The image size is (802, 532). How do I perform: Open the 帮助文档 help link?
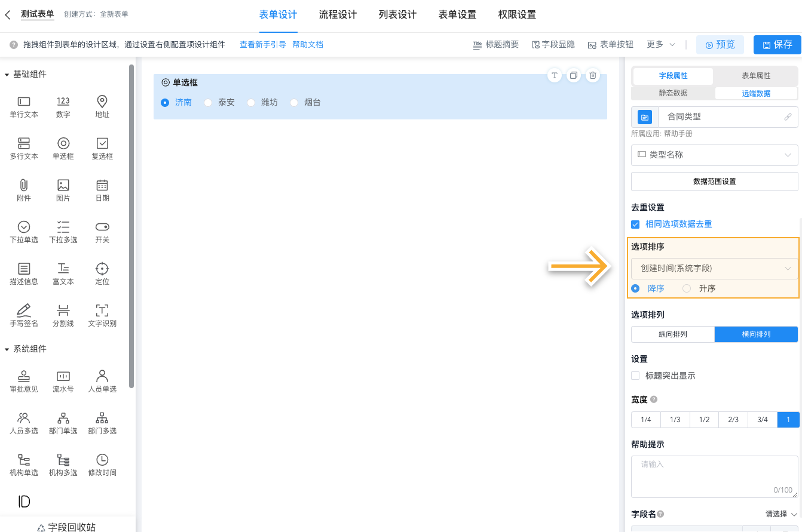(x=308, y=44)
